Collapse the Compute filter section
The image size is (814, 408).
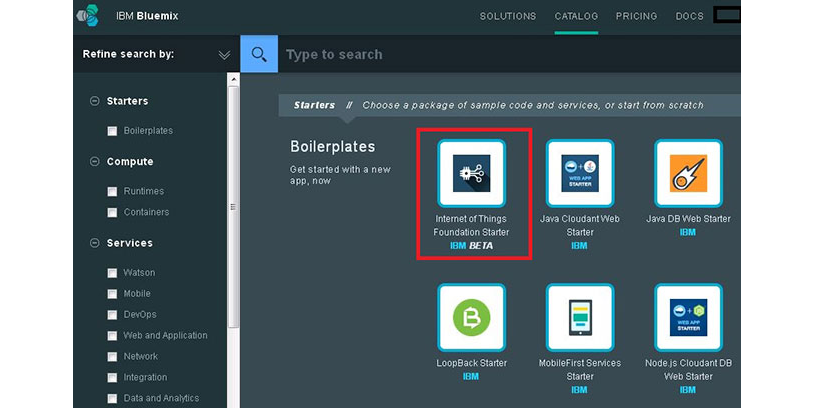(x=95, y=162)
